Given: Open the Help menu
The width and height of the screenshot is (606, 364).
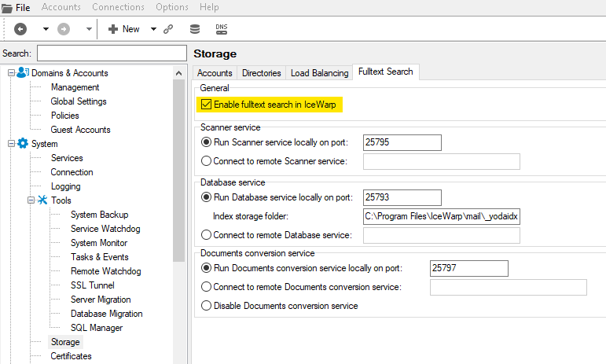Looking at the screenshot, I should (209, 7).
